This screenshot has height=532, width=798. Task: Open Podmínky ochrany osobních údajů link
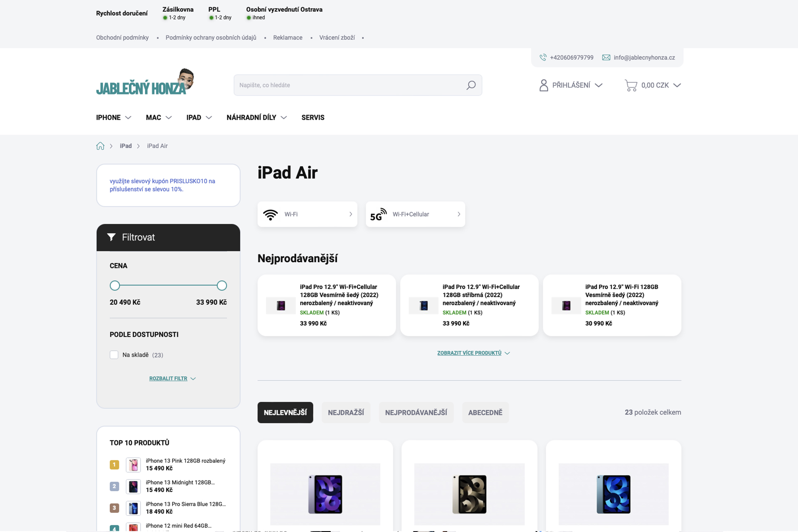tap(211, 37)
